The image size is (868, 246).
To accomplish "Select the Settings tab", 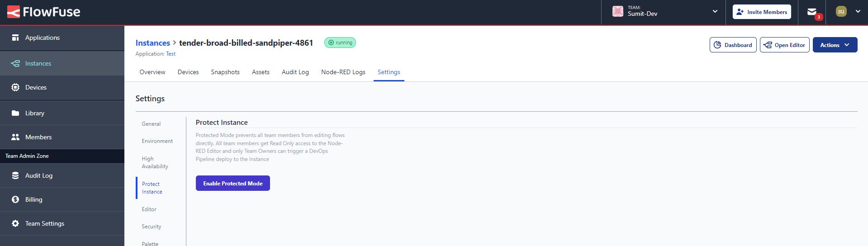I will pos(389,72).
